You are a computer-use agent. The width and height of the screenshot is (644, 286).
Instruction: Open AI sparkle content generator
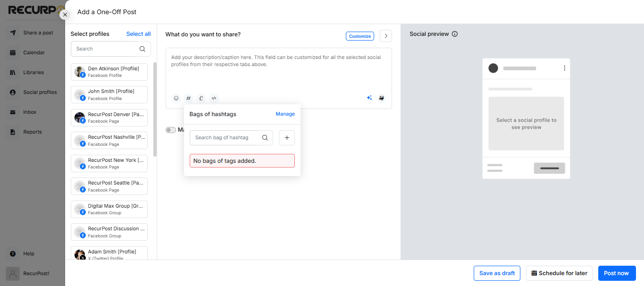(369, 98)
